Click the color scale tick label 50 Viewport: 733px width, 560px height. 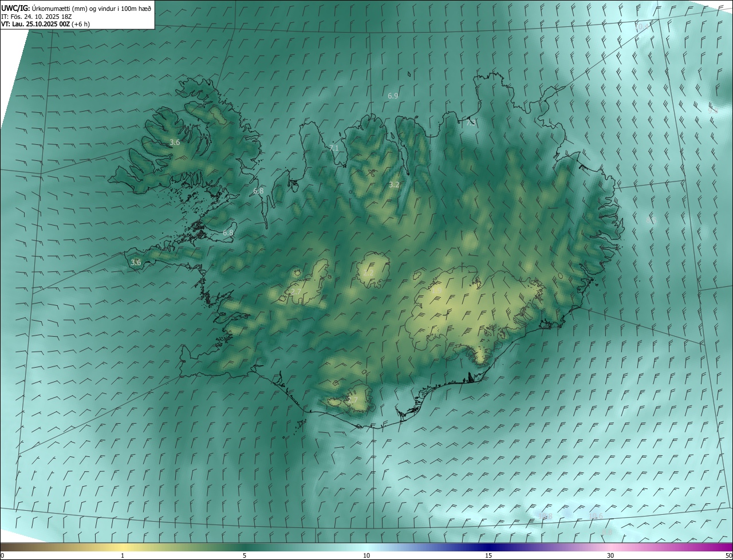point(728,555)
